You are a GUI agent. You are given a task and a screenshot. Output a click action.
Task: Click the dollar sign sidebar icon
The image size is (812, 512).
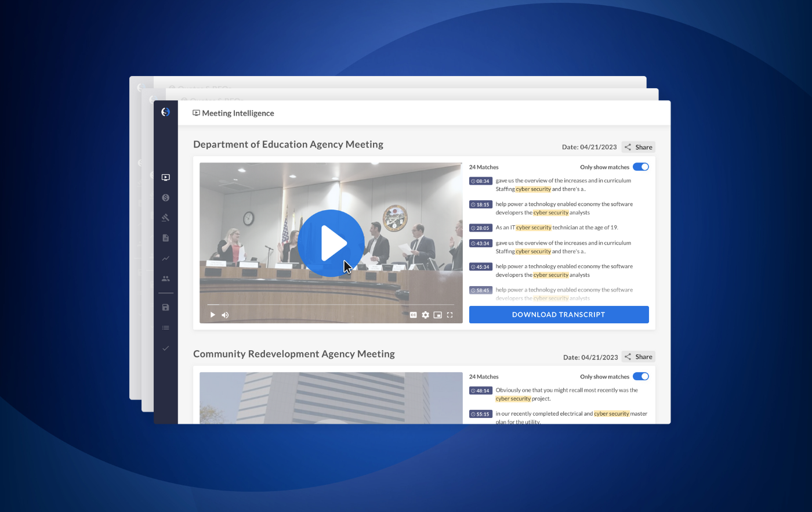(165, 198)
